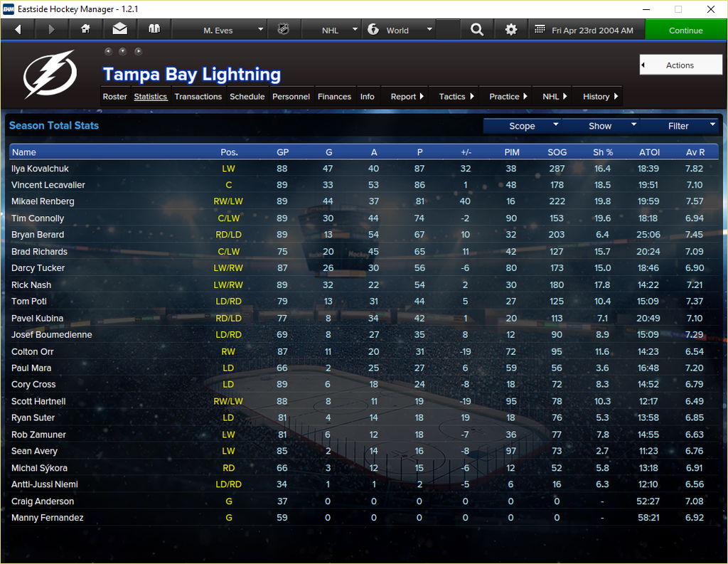This screenshot has width=728, height=564.
Task: Open goalie Craig Anderson's profile
Action: pos(43,501)
